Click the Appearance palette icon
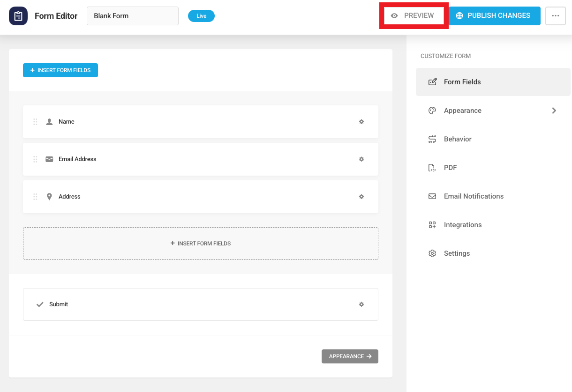The image size is (572, 392). coord(432,110)
